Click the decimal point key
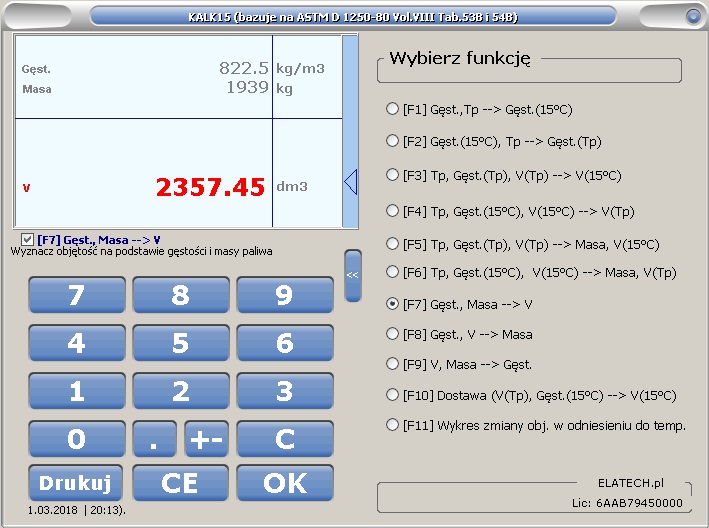Viewport: 709px width, 528px height. point(155,438)
